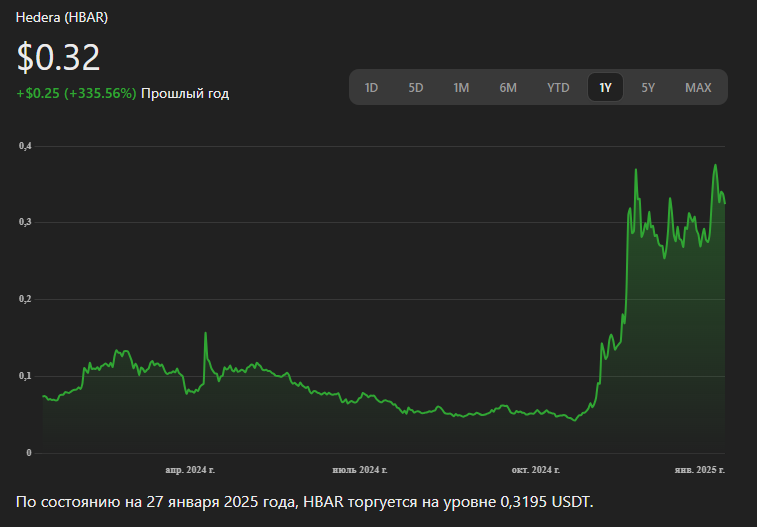Viewport: 757px width, 527px height.
Task: Click the 'окт. 2024 г.' axis label
Action: (536, 470)
